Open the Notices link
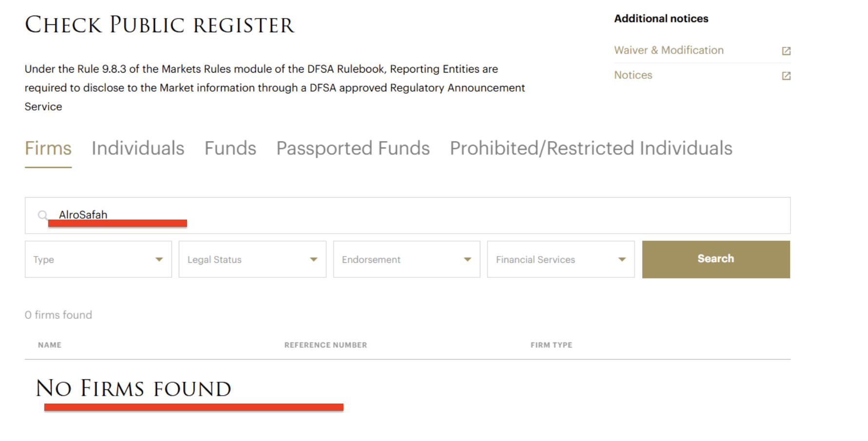This screenshot has width=868, height=441. [633, 75]
